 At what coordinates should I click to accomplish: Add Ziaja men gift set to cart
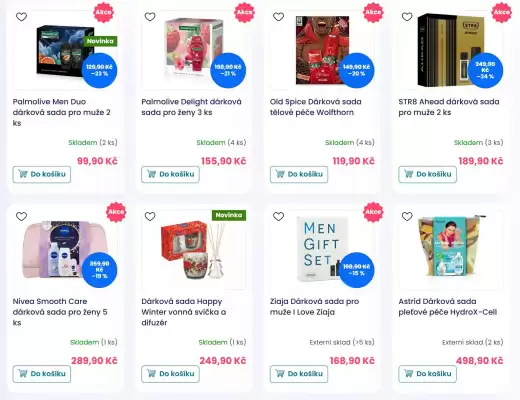pos(299,374)
